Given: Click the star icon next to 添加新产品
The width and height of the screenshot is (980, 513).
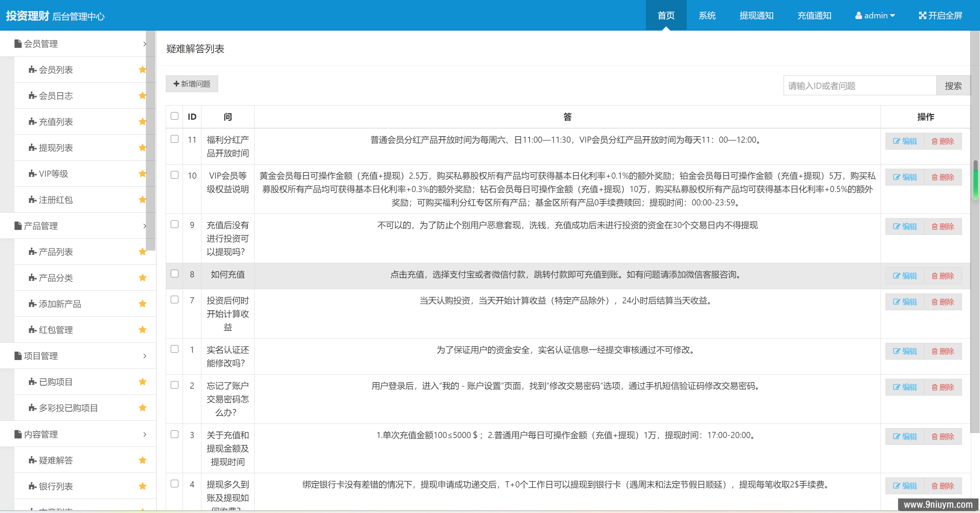Looking at the screenshot, I should point(142,304).
